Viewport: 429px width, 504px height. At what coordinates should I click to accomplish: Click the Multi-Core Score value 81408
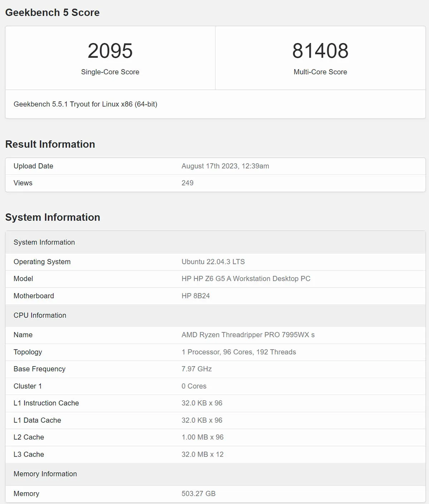(320, 50)
